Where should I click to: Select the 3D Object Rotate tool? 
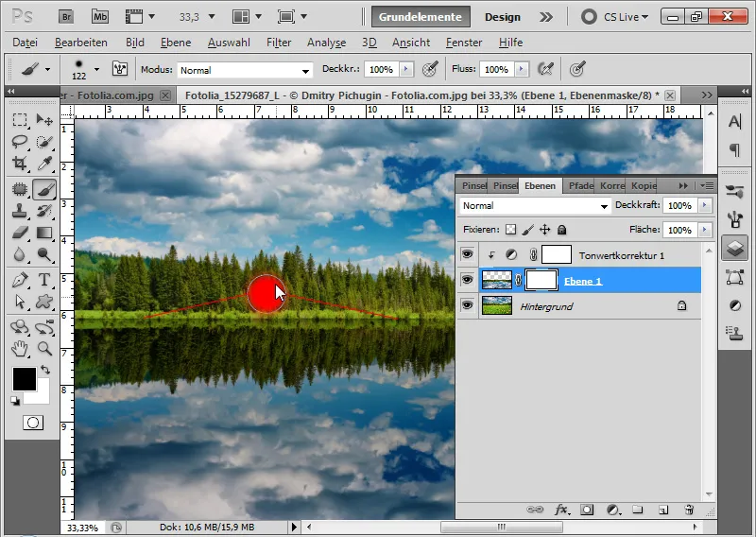[x=19, y=327]
